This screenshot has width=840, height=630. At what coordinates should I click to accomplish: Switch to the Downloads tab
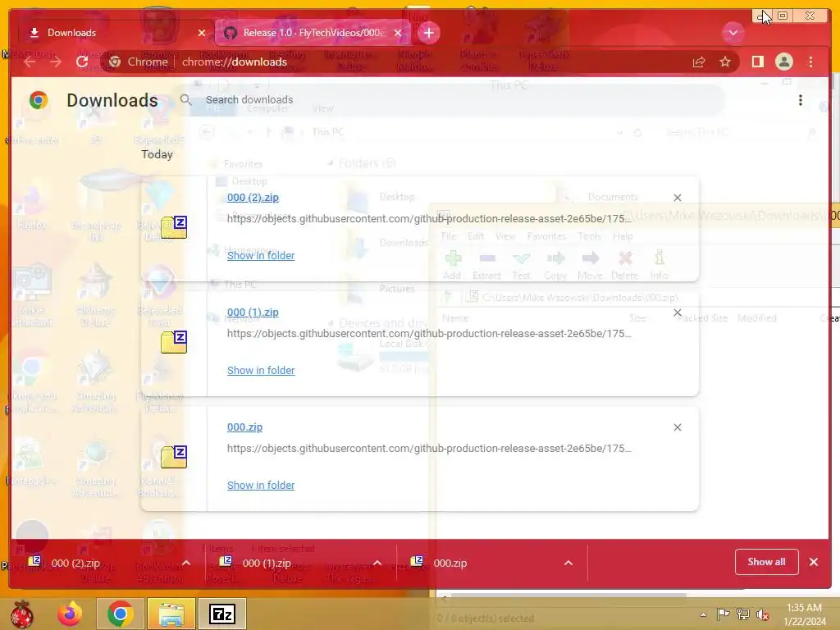[x=114, y=33]
